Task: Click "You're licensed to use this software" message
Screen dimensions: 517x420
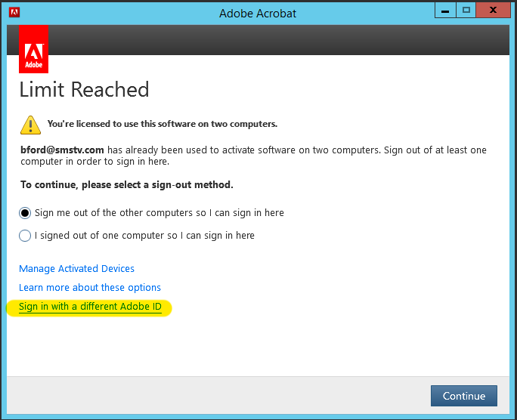Action: 163,124
